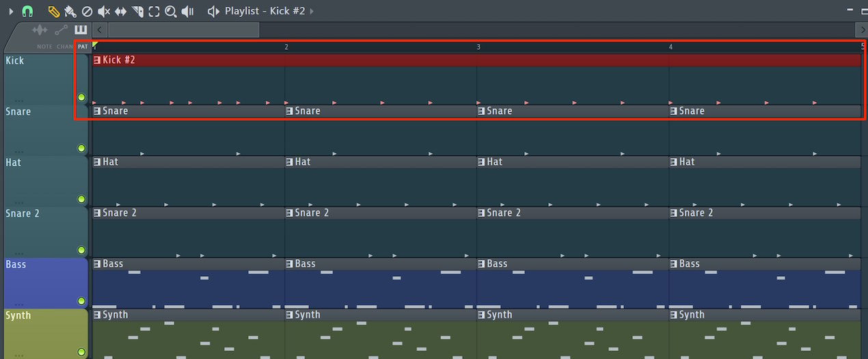
Task: Select the Hat clip name at bar 3
Action: (495, 162)
